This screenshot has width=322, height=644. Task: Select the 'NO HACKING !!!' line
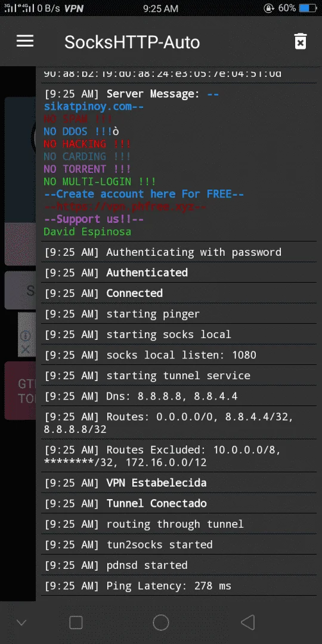pyautogui.click(x=87, y=144)
